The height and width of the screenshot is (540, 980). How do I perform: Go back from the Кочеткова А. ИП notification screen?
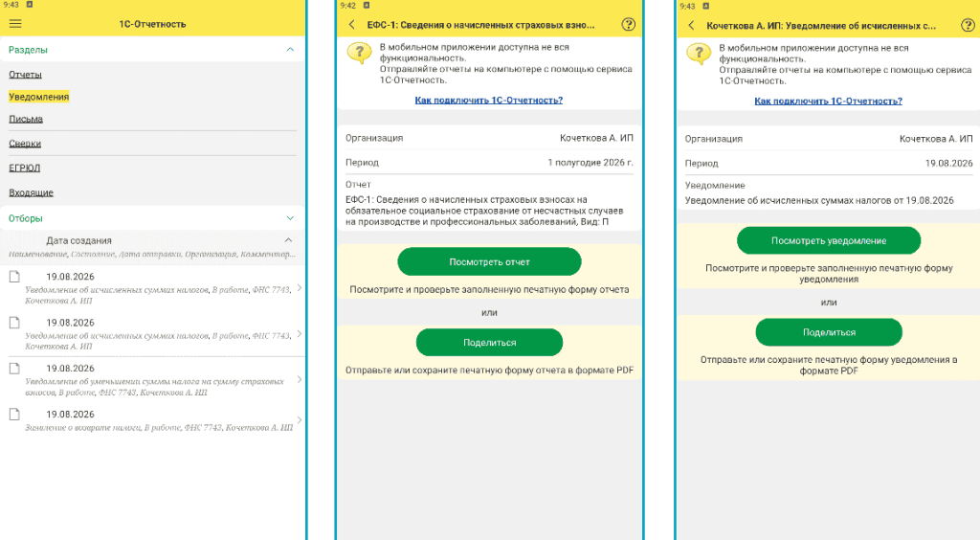[x=691, y=26]
